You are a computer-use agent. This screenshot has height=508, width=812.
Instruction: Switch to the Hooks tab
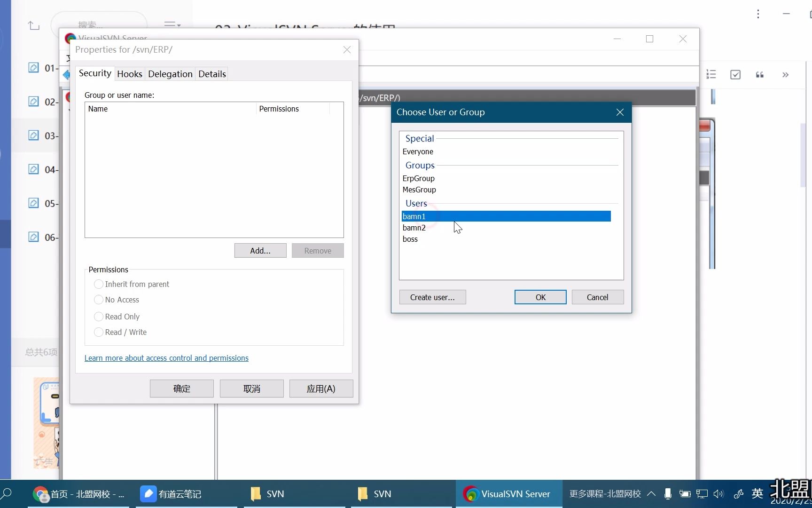(x=130, y=74)
